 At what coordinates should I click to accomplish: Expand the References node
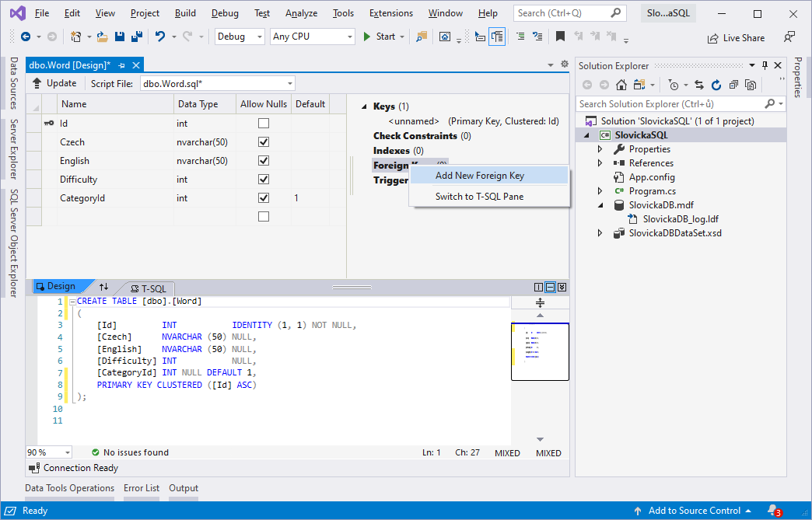[600, 163]
